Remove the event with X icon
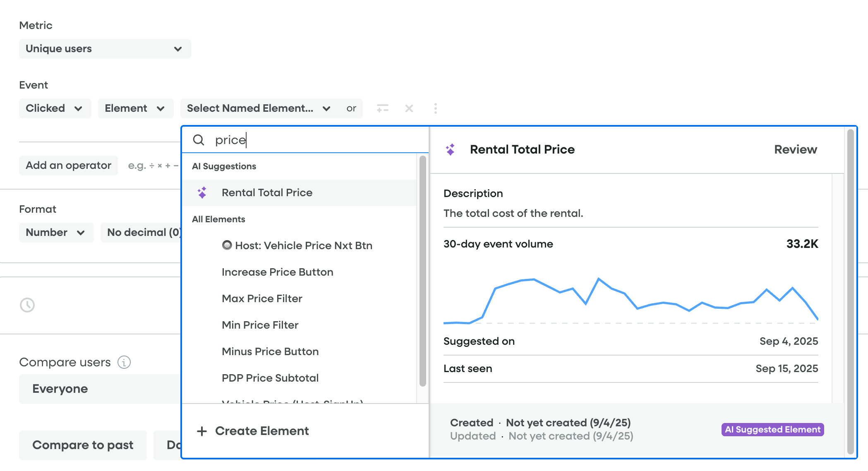Viewport: 868px width, 471px height. tap(409, 108)
